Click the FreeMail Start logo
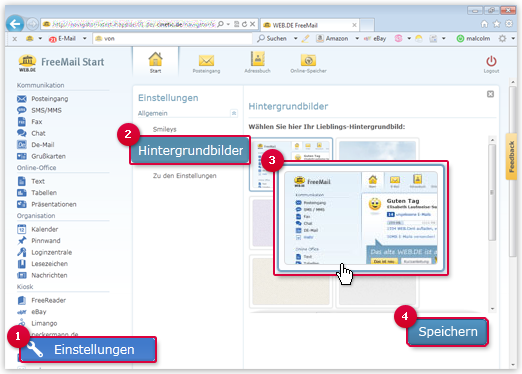 tap(61, 63)
